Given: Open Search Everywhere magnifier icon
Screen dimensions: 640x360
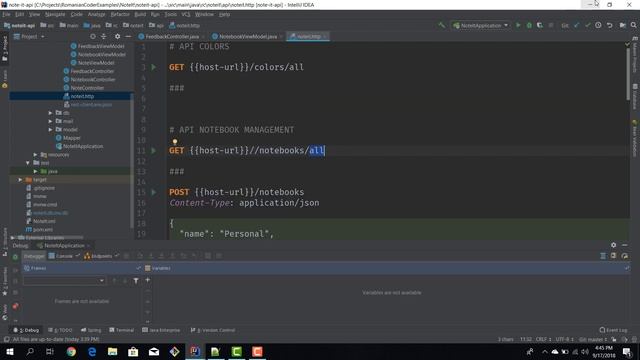Looking at the screenshot, I should pyautogui.click(x=633, y=25).
